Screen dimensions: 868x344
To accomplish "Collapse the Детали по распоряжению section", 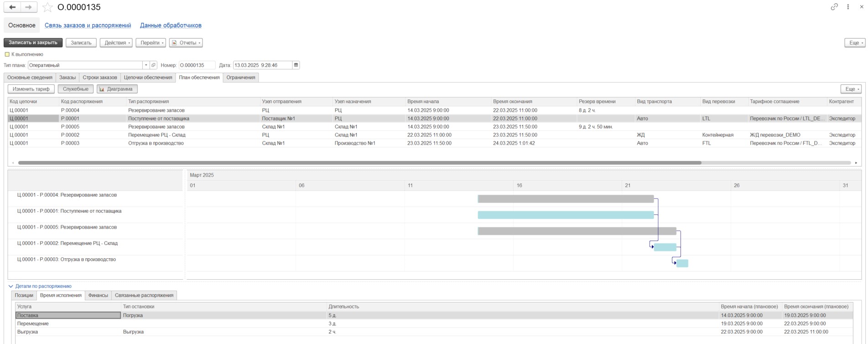I will (x=11, y=287).
